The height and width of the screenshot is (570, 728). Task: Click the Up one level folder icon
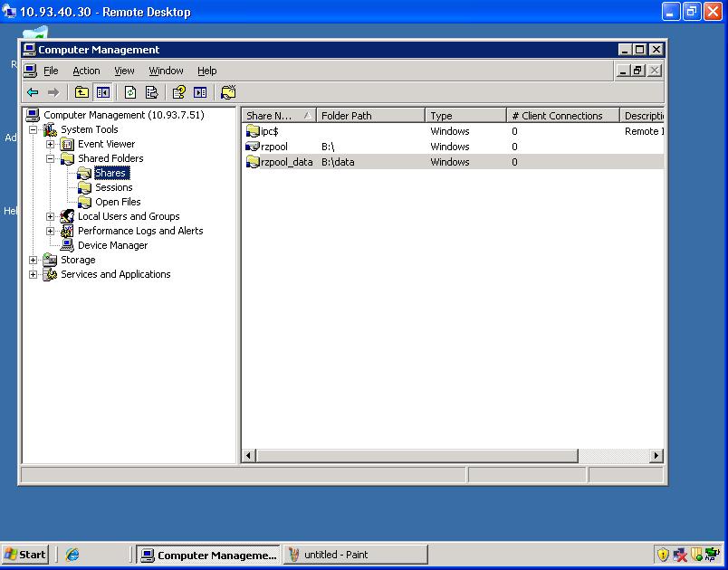pyautogui.click(x=81, y=92)
